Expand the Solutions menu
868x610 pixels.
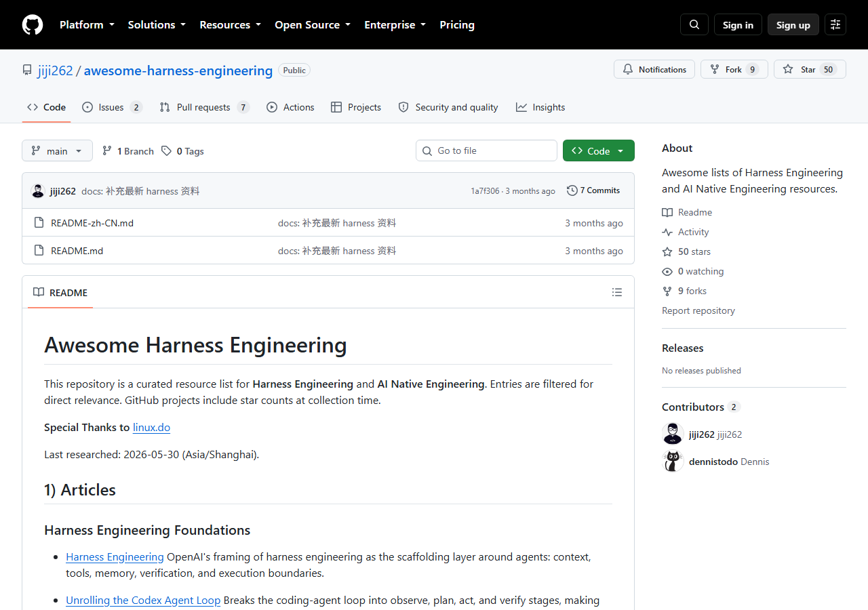(157, 24)
